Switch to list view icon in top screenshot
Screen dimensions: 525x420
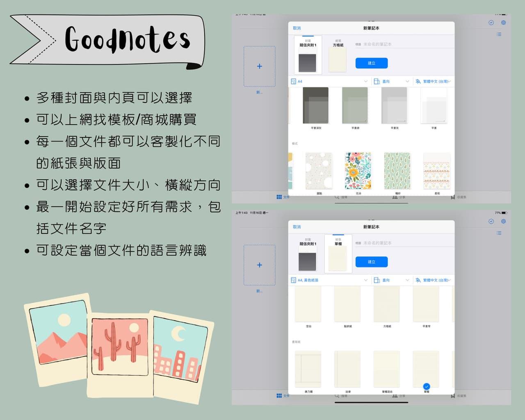coord(499,34)
